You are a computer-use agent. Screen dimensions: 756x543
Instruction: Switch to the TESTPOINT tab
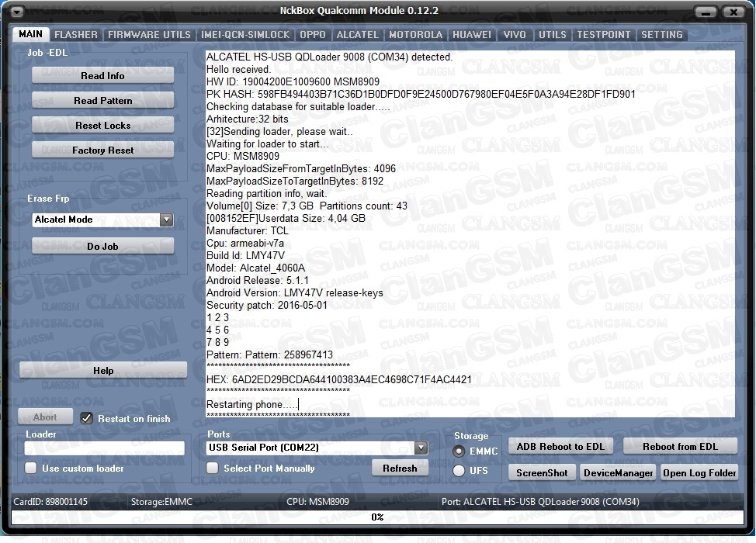[604, 35]
